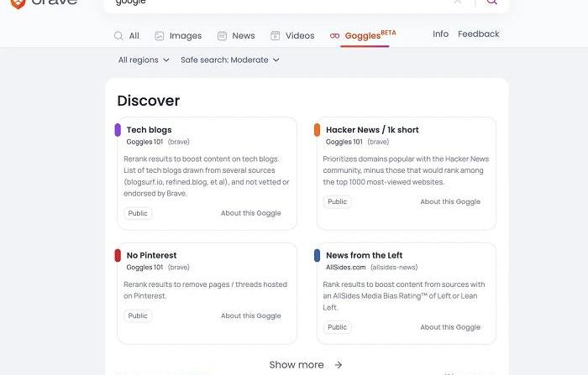Open the News search tab

236,36
